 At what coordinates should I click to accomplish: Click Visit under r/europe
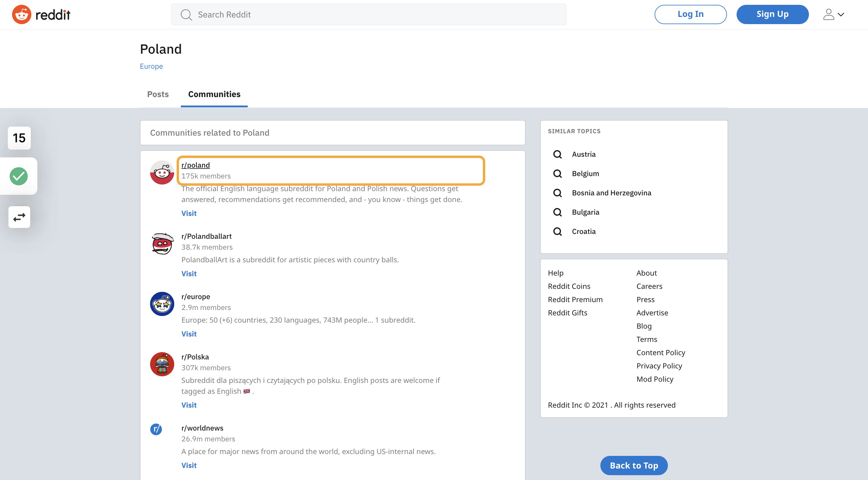tap(189, 334)
